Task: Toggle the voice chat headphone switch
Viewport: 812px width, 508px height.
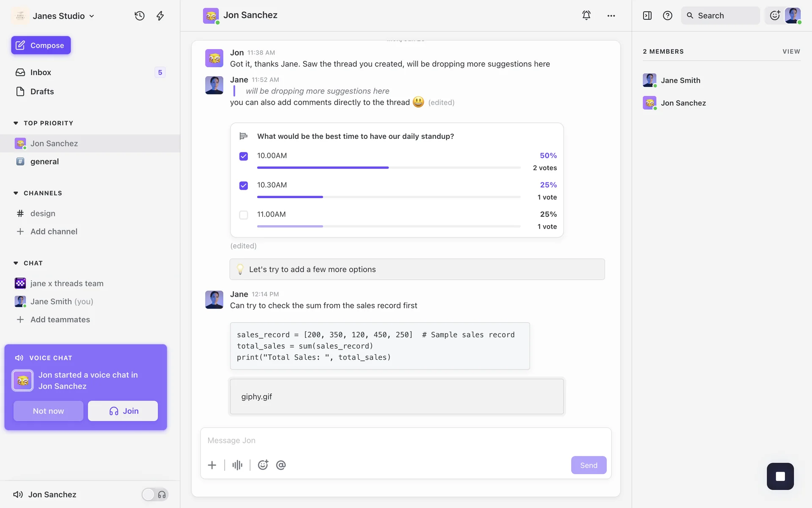Action: (x=155, y=494)
